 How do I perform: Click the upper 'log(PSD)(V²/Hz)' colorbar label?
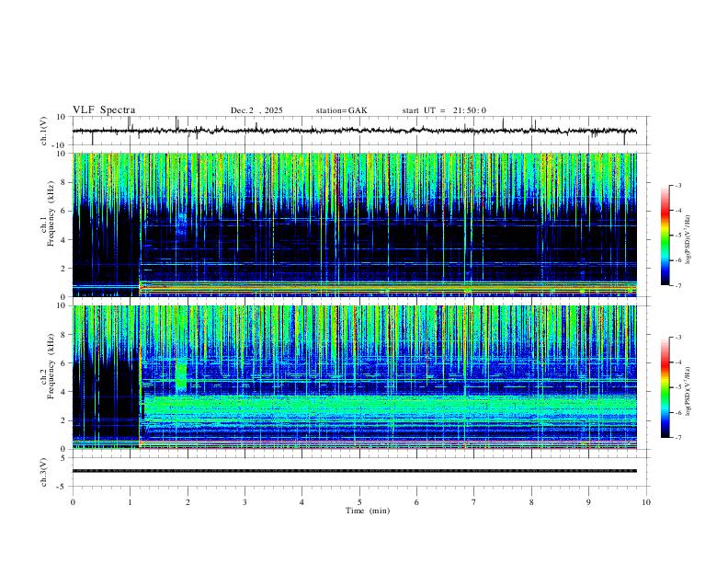[x=688, y=239]
